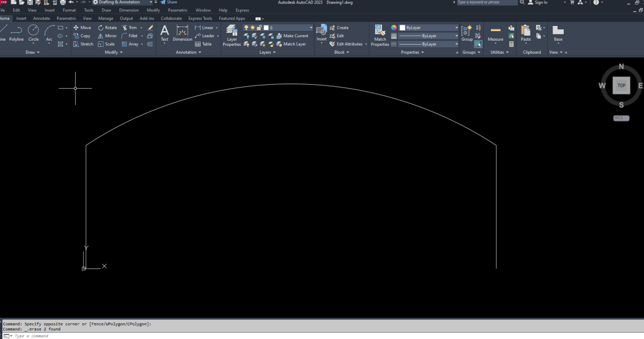
Task: Open the Measure tool
Action: coord(495,33)
